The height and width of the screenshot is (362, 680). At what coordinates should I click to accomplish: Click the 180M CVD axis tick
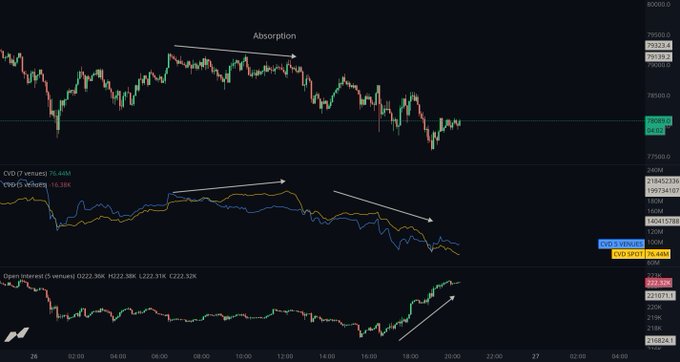tap(655, 201)
